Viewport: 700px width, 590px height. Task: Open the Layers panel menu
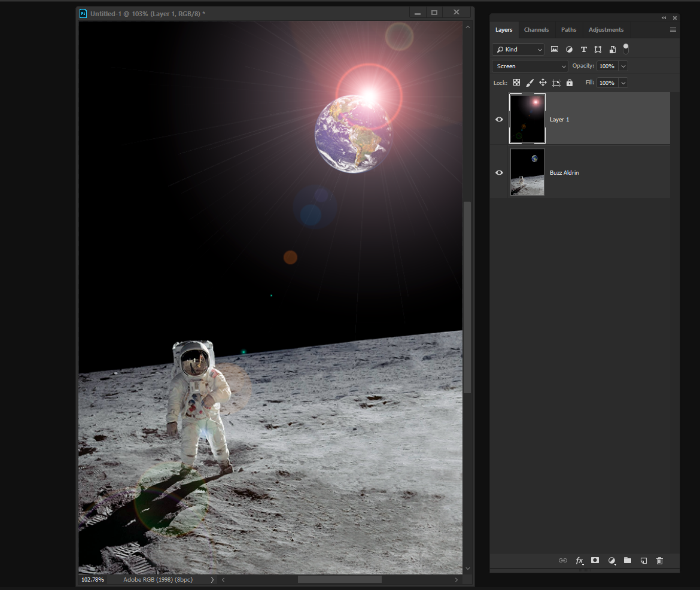[672, 29]
